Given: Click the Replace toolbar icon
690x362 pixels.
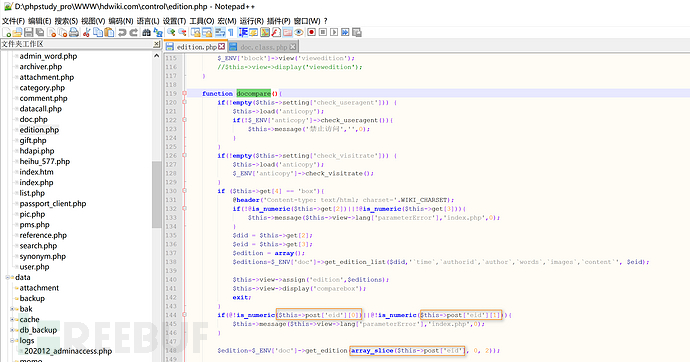Looking at the screenshot, I should (x=158, y=32).
